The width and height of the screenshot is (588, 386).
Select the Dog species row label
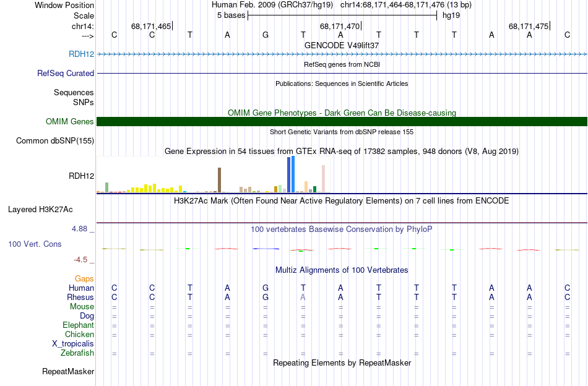pyautogui.click(x=87, y=316)
